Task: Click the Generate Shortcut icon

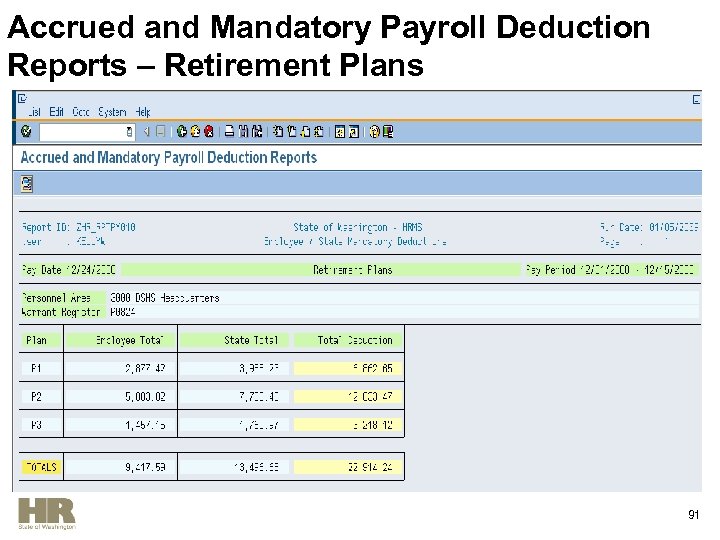Action: click(x=354, y=132)
